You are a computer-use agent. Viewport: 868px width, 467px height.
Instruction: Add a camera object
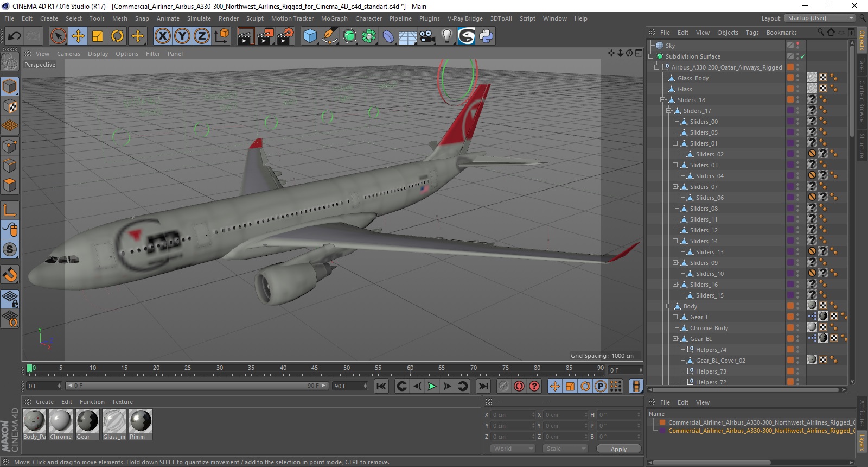(427, 36)
